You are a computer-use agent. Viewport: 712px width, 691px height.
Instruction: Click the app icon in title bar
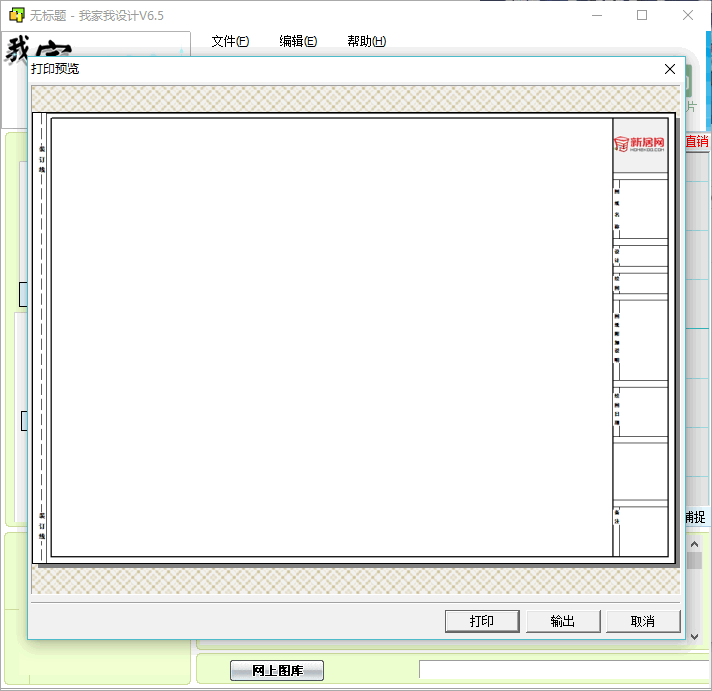click(x=15, y=15)
